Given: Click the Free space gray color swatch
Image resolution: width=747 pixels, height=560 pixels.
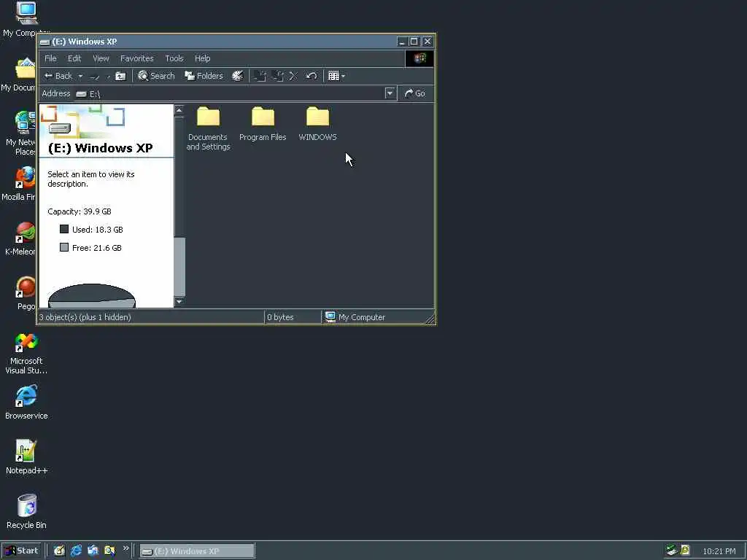Looking at the screenshot, I should 64,247.
